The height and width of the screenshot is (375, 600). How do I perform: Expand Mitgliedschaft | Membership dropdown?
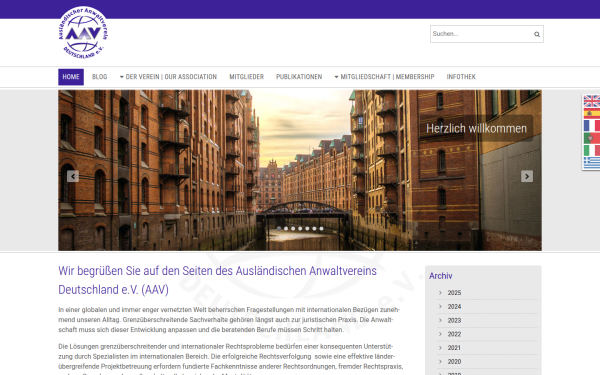click(x=385, y=77)
